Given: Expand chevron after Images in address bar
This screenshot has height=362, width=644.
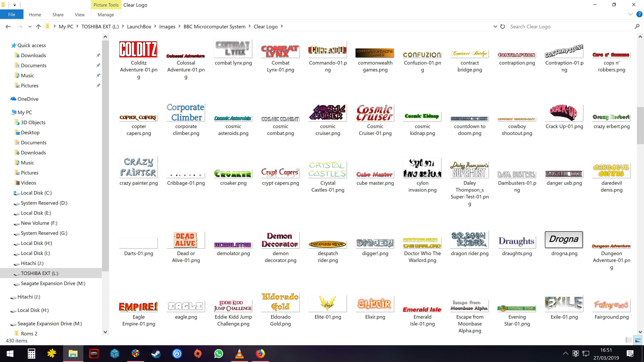Looking at the screenshot, I should click(x=179, y=26).
